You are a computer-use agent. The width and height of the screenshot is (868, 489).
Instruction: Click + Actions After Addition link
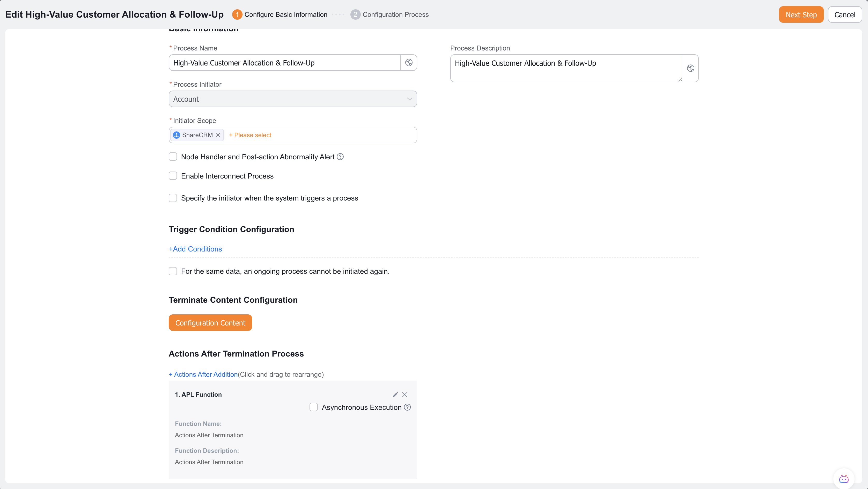[x=203, y=374]
